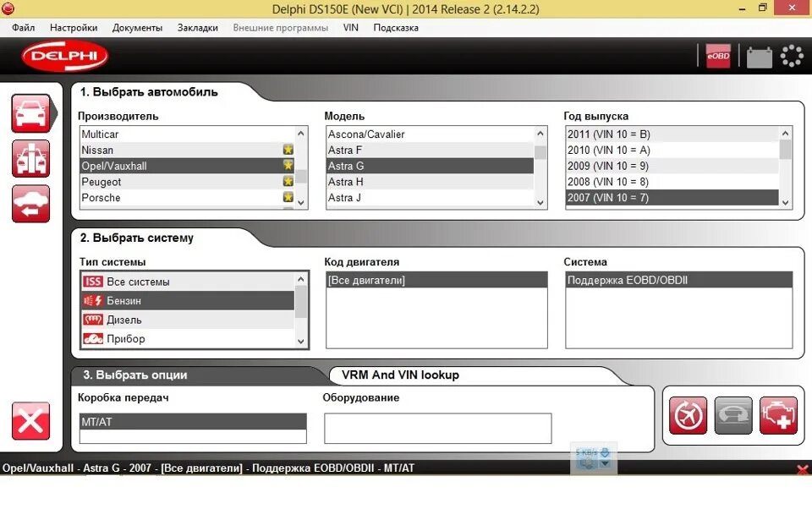The width and height of the screenshot is (812, 509).
Task: Select Прибор system type
Action: 188,339
